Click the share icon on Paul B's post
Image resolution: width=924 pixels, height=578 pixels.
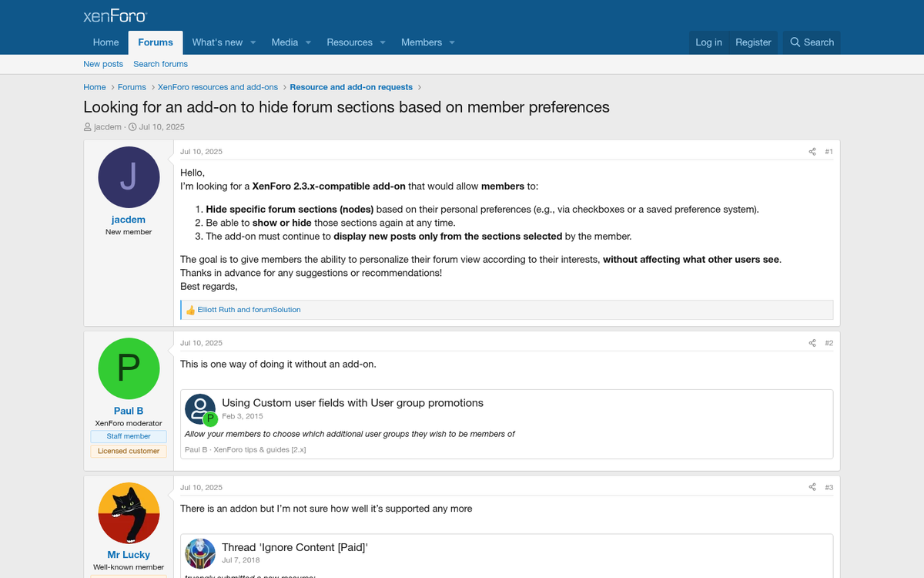(x=812, y=342)
